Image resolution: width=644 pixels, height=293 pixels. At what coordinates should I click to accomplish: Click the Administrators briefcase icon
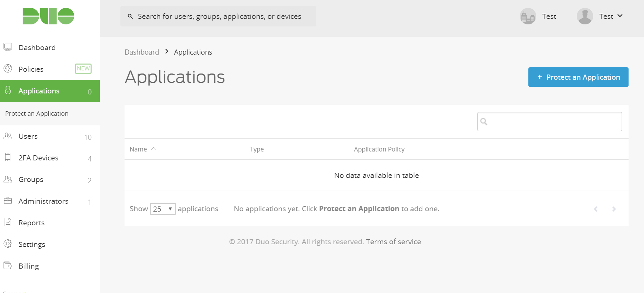8,201
